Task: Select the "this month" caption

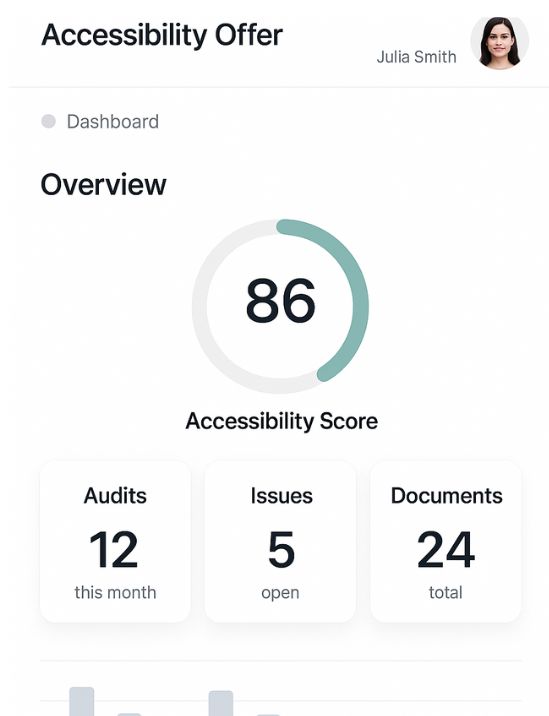Action: point(116,593)
